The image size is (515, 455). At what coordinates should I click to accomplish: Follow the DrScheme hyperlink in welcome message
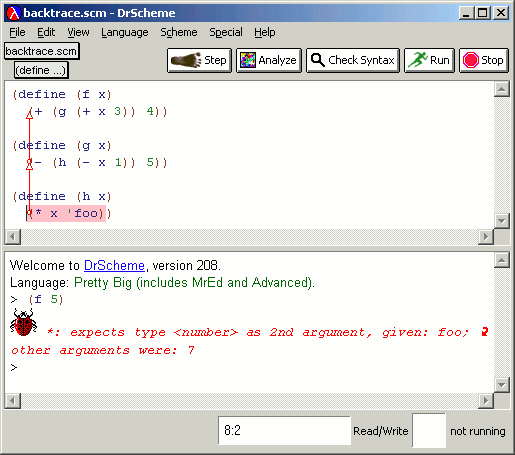tap(114, 265)
